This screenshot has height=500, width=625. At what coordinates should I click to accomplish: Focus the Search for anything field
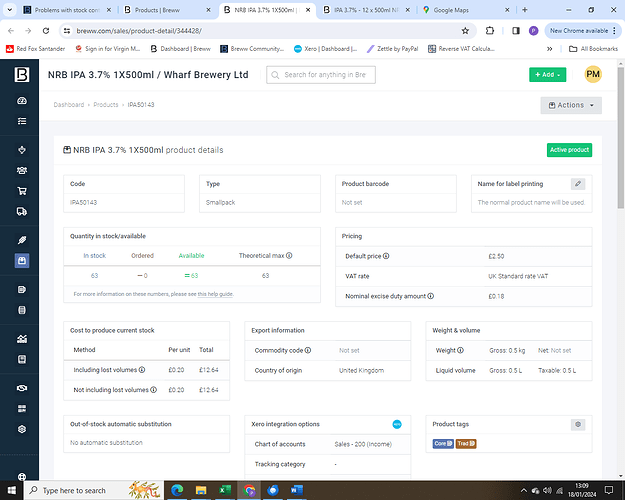321,75
